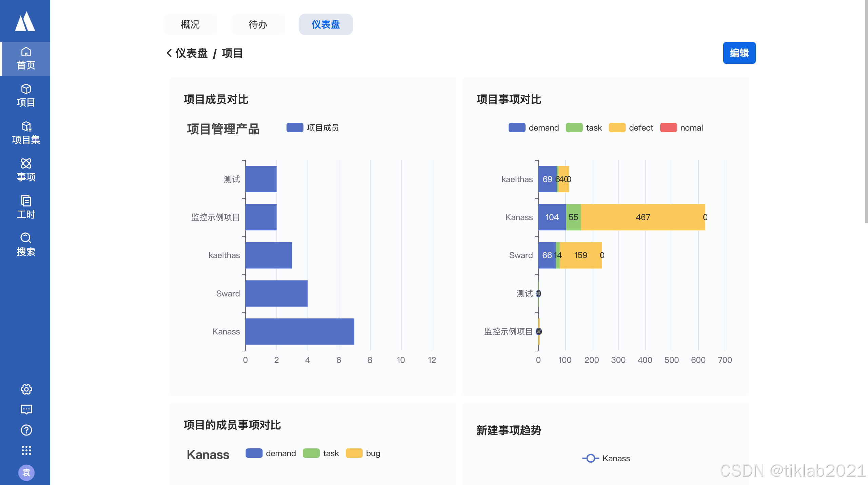Open the app grid switcher icon
The height and width of the screenshot is (485, 868).
click(x=26, y=450)
